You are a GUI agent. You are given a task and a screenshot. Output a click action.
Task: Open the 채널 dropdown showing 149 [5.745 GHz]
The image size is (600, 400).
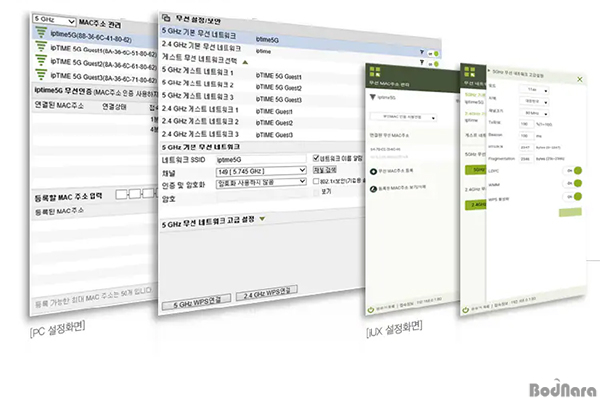(x=261, y=171)
